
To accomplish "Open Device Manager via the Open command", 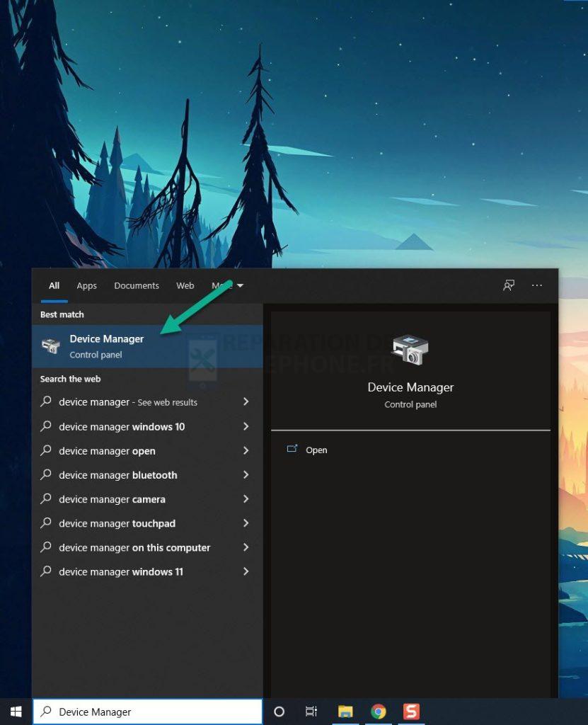I will click(x=316, y=450).
